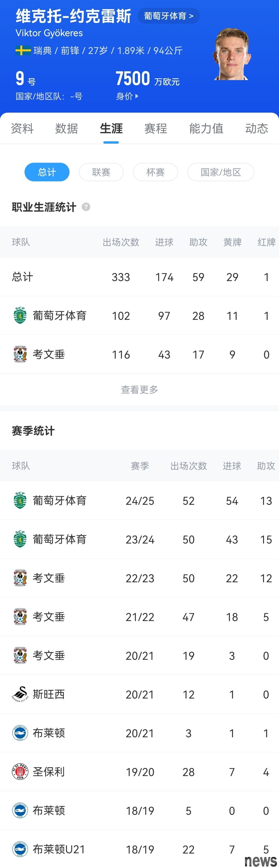Screen dimensions: 279x868
Task: Switch to the 赛程 tab
Action: pyautogui.click(x=156, y=128)
